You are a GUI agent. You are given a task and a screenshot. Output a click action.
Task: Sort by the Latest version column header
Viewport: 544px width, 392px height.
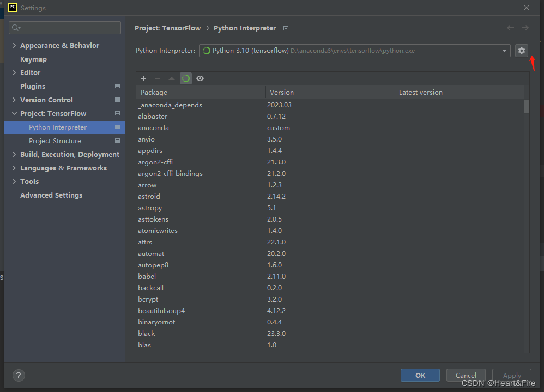coord(460,92)
